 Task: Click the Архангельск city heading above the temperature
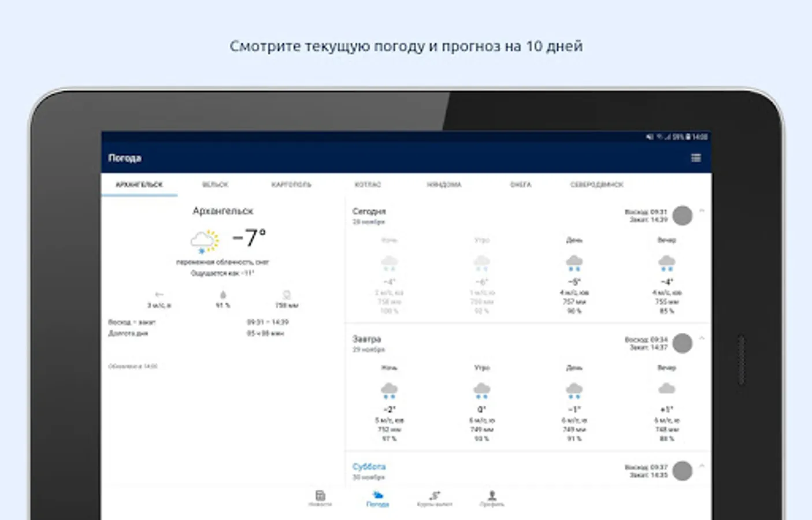click(x=223, y=211)
